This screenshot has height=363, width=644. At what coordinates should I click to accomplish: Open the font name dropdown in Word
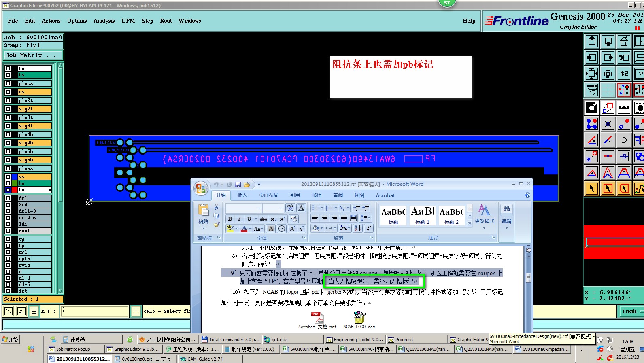point(259,208)
